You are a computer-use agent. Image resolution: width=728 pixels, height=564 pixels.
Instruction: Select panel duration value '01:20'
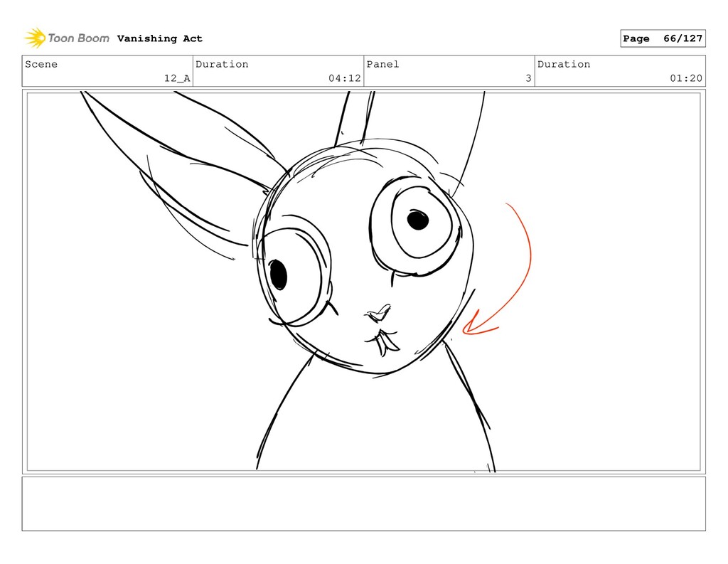[686, 78]
